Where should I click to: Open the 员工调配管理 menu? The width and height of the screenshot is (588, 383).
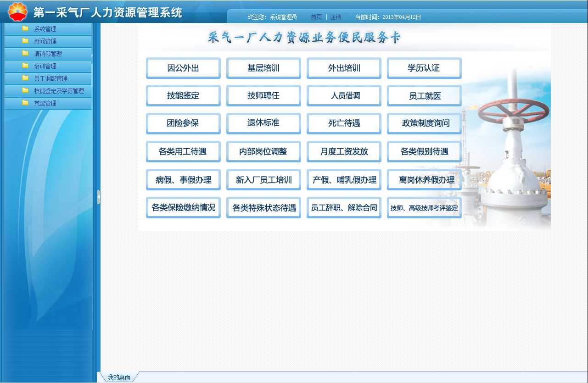[48, 78]
